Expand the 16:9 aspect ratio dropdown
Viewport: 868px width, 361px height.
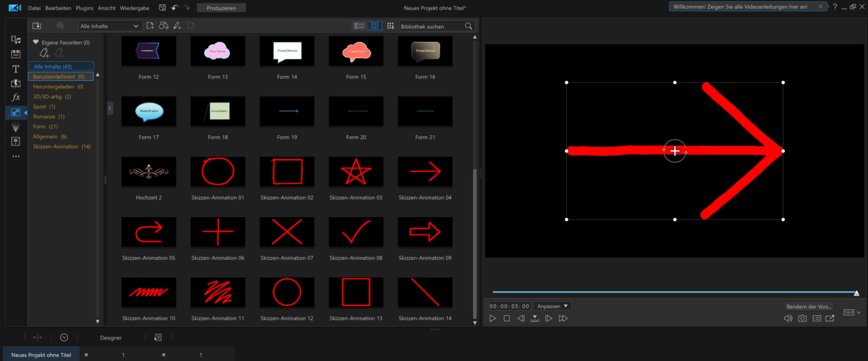click(852, 312)
